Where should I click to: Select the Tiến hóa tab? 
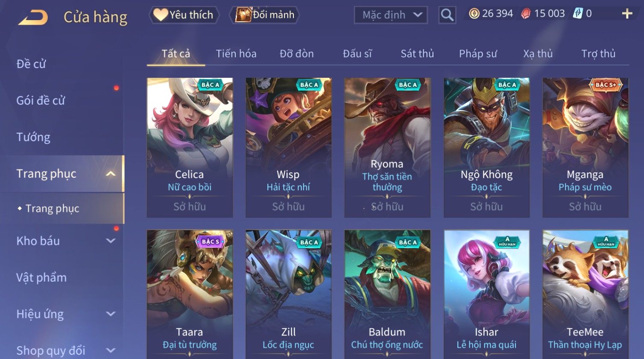pyautogui.click(x=236, y=53)
